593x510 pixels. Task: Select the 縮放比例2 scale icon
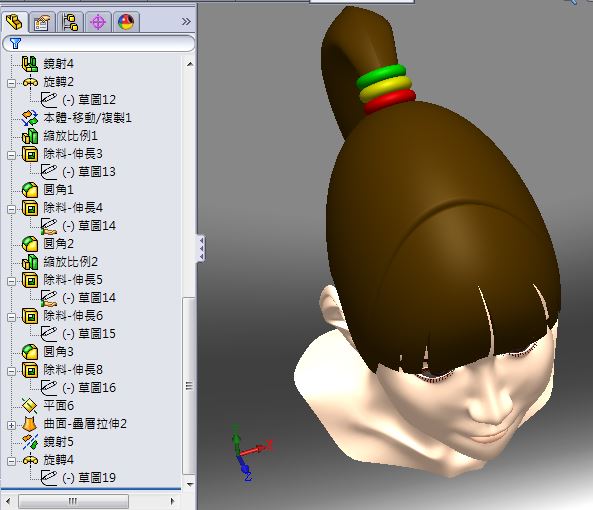pos(29,262)
